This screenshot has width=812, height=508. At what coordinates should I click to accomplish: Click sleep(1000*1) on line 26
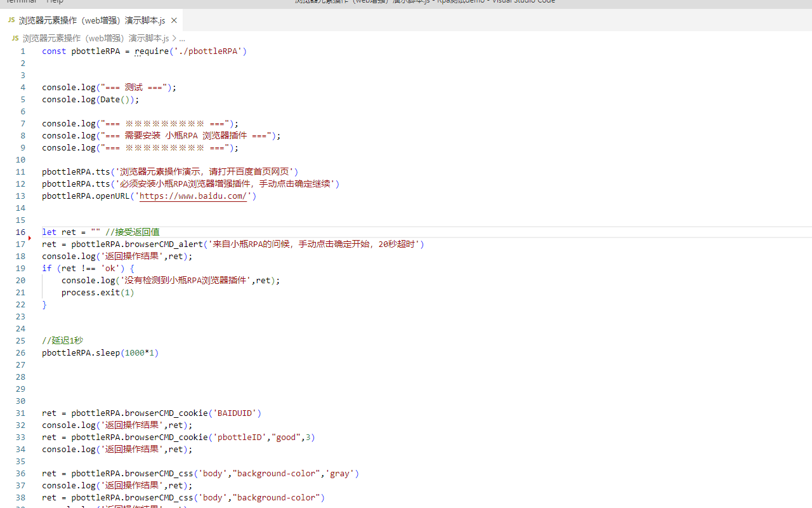[127, 352]
